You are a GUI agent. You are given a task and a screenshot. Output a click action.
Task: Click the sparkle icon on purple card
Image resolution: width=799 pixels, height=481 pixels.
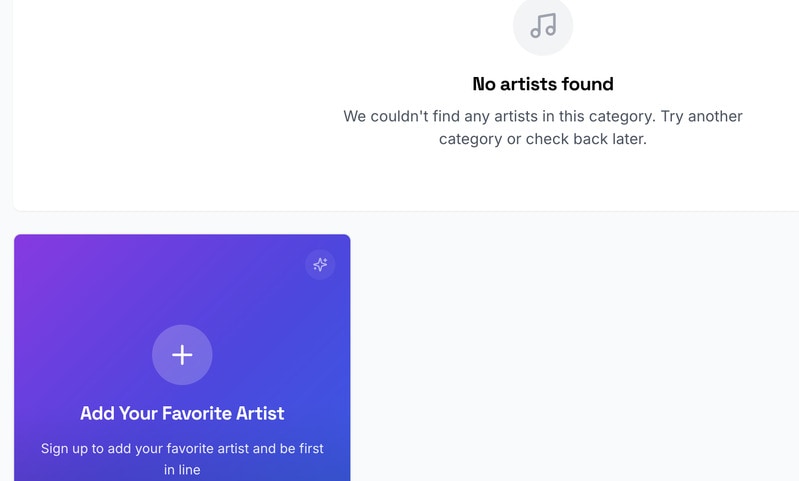pyautogui.click(x=320, y=265)
